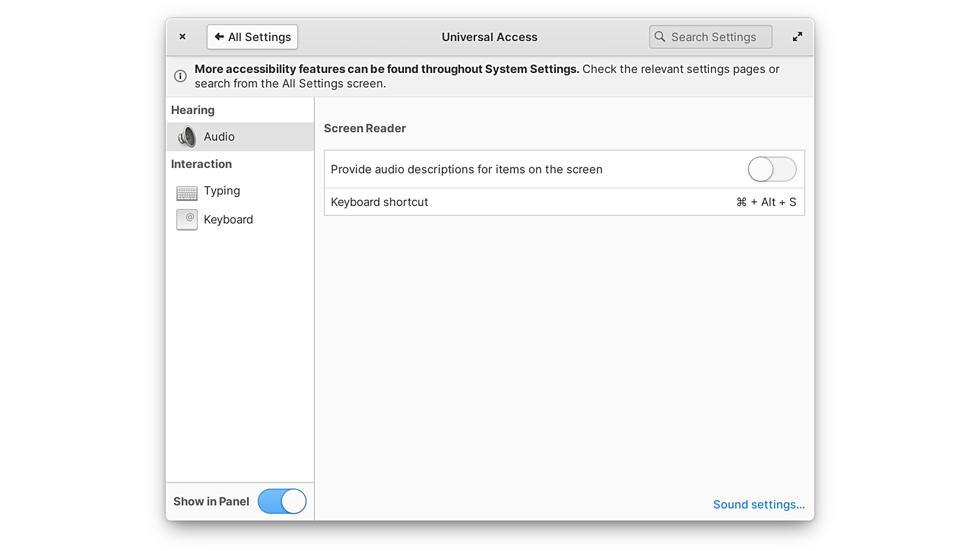This screenshot has width=980, height=551.
Task: Click the Keyboard @ key icon
Action: tap(187, 219)
